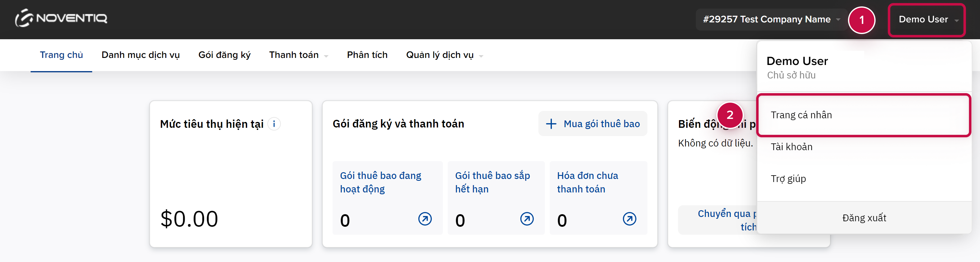980x262 pixels.
Task: Open arrow icon for Gói thuê bao sắp hết hạn
Action: click(x=526, y=219)
